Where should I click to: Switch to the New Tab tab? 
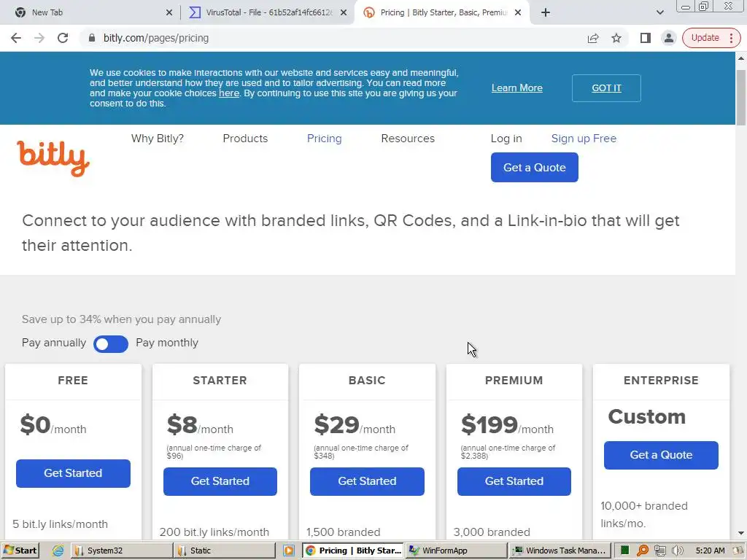coord(90,12)
